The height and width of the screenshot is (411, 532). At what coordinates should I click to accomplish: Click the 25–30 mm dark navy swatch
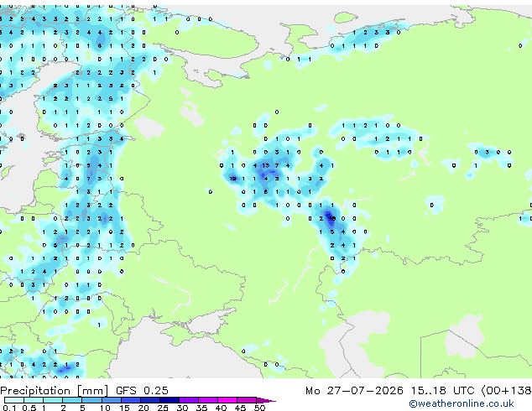[x=170, y=400]
